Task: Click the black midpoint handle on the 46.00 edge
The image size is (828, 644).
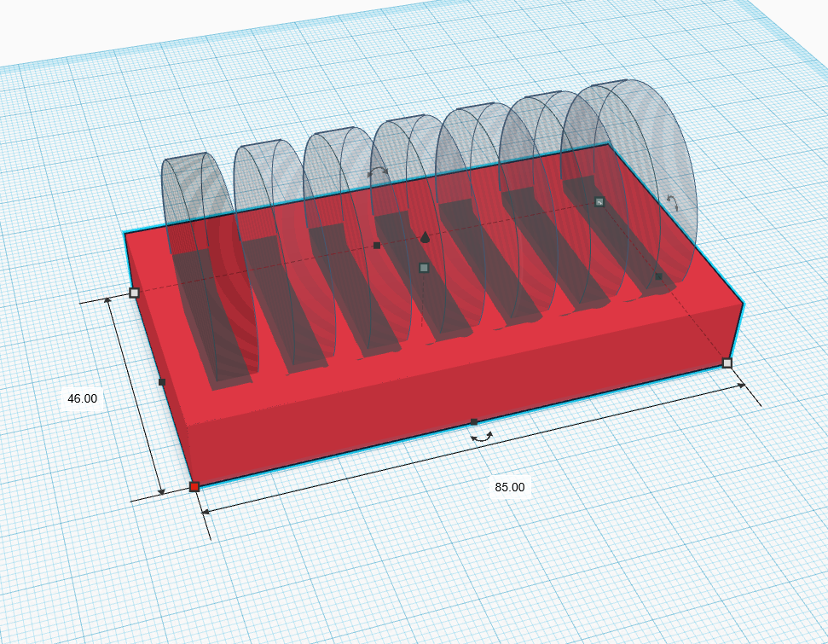Action: pyautogui.click(x=162, y=382)
